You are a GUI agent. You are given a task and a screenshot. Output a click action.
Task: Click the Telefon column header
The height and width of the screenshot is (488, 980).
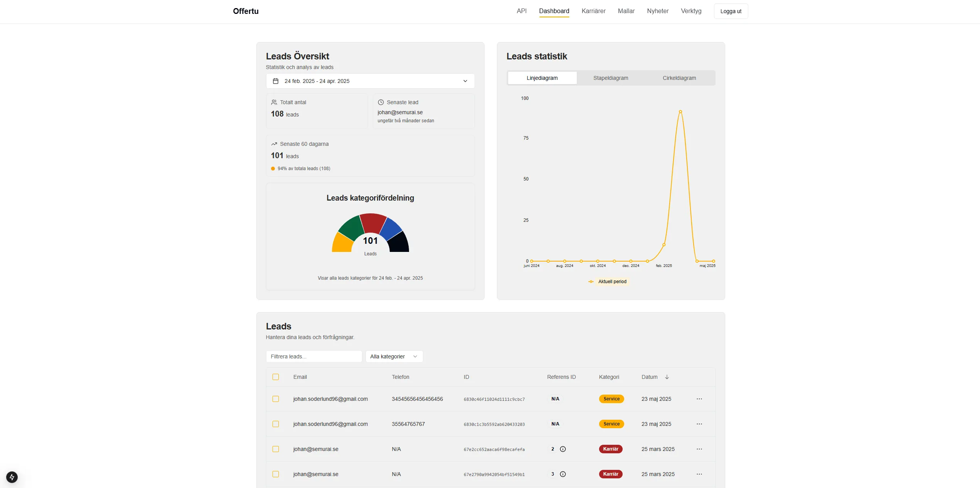click(x=401, y=377)
